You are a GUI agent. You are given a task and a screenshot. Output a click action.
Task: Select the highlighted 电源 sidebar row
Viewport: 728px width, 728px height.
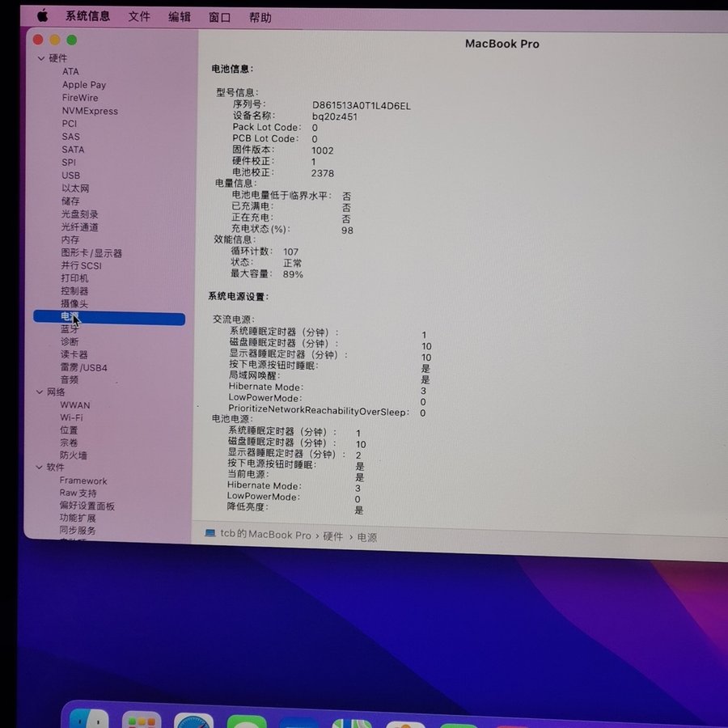coord(109,318)
